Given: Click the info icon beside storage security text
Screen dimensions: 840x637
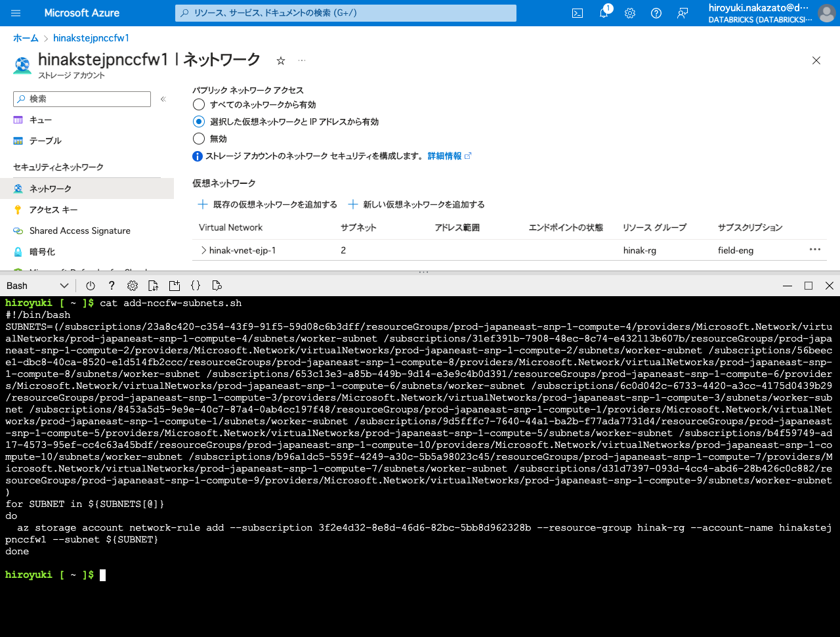Looking at the screenshot, I should [x=198, y=156].
